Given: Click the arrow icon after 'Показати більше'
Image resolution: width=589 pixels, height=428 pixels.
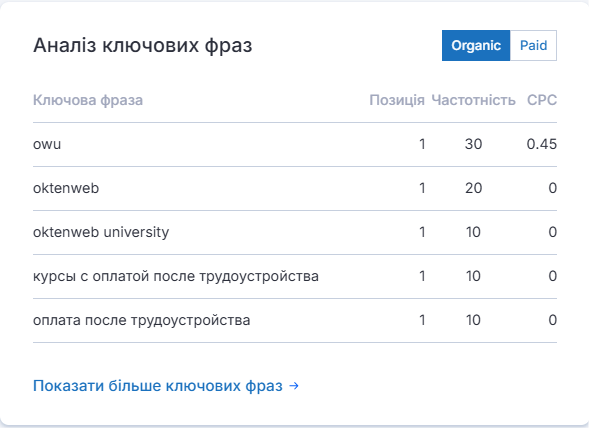Looking at the screenshot, I should pyautogui.click(x=294, y=386).
